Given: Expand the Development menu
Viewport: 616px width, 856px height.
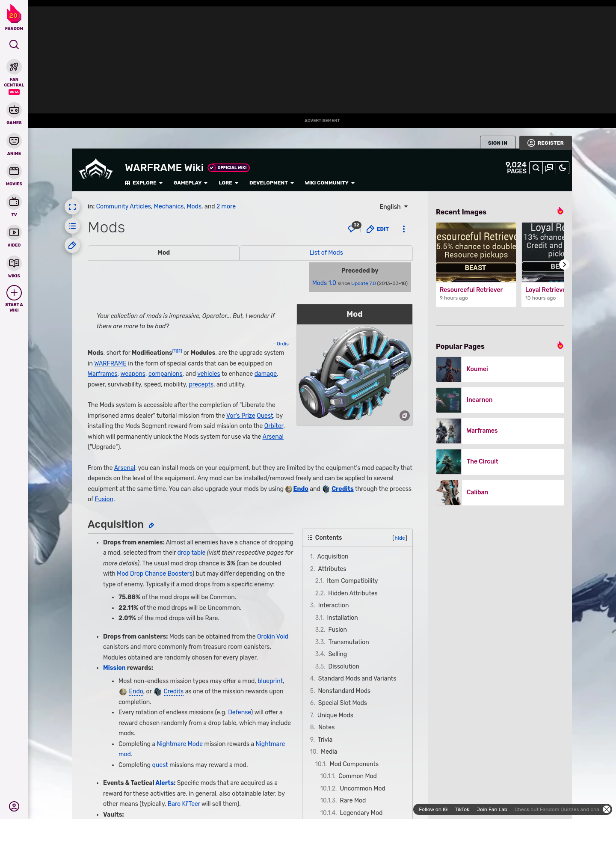Looking at the screenshot, I should [272, 183].
